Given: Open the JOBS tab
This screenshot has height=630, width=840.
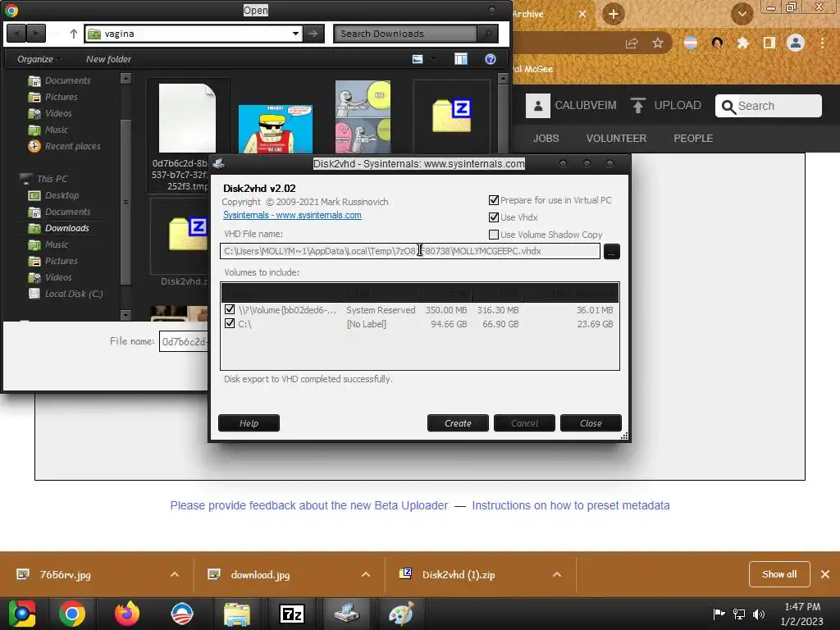Looking at the screenshot, I should (x=546, y=138).
